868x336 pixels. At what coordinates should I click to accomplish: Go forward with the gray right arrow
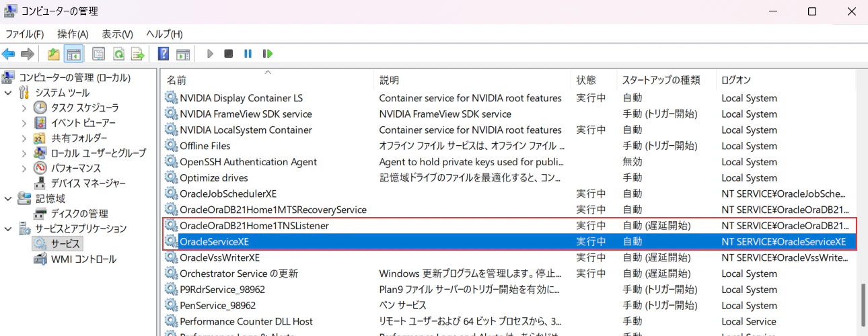point(28,54)
